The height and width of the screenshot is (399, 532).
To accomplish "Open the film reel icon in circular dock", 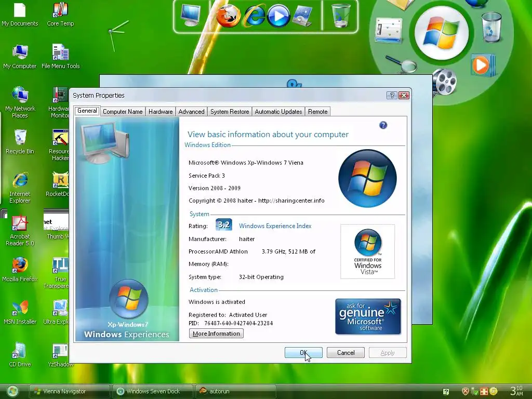I will coord(445,82).
